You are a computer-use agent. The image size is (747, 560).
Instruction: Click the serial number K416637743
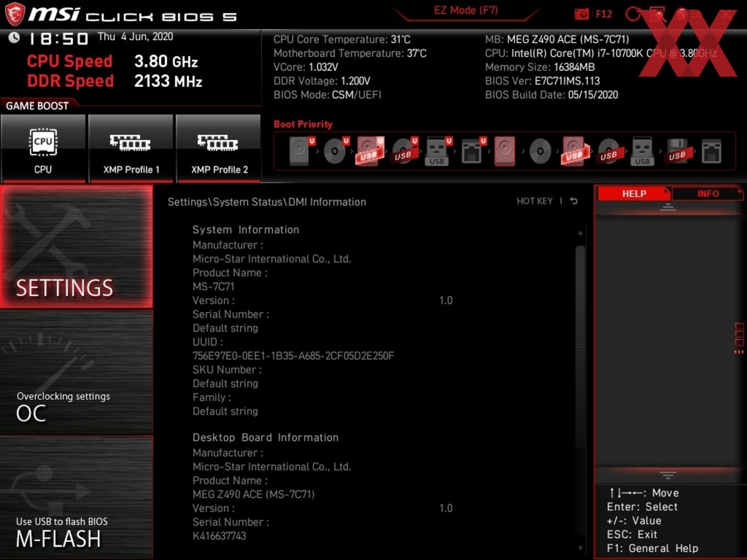point(219,536)
